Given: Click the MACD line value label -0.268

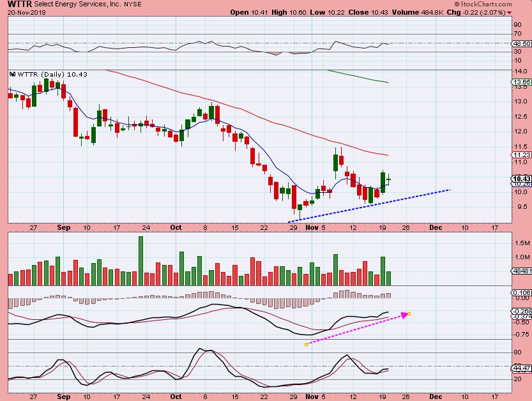Looking at the screenshot, I should pos(522,311).
